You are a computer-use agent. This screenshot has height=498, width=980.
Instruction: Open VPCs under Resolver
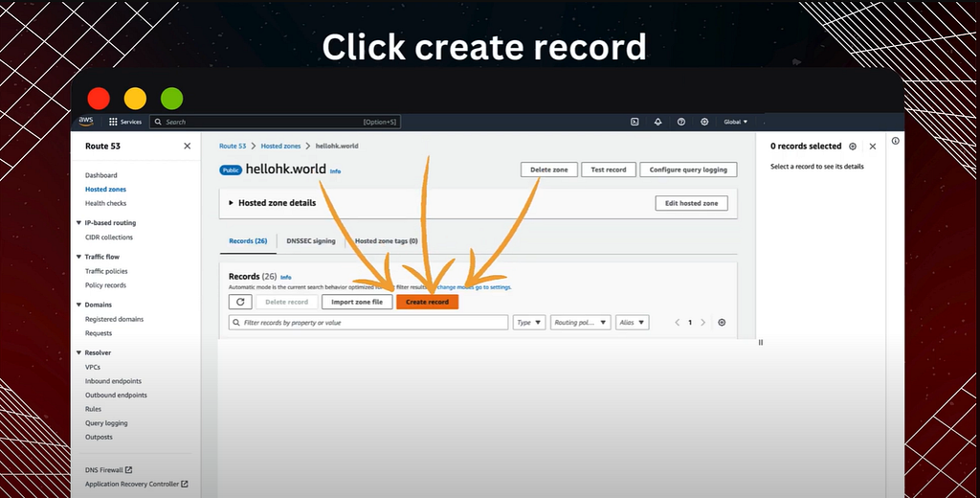pyautogui.click(x=93, y=367)
